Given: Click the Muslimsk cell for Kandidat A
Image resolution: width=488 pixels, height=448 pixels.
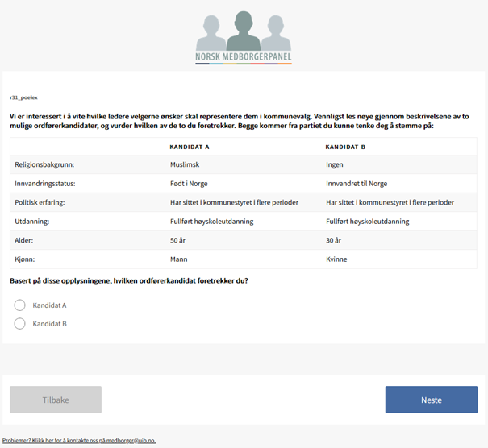Looking at the screenshot, I should [186, 165].
